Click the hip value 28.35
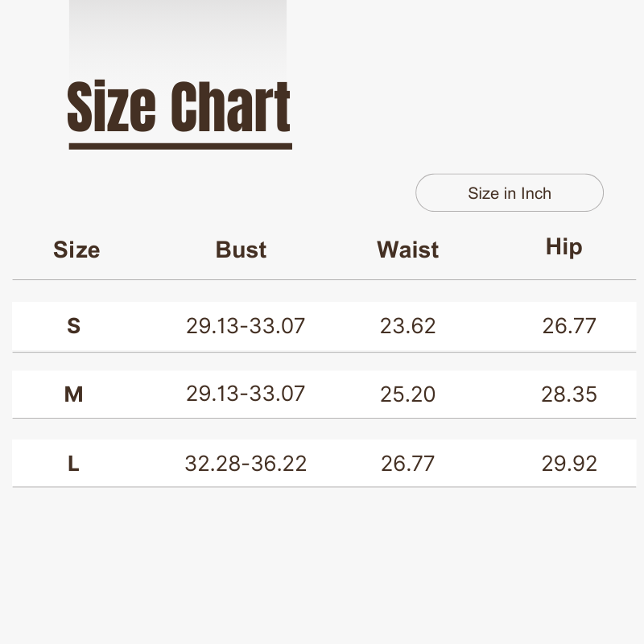This screenshot has width=644, height=644. click(x=569, y=394)
